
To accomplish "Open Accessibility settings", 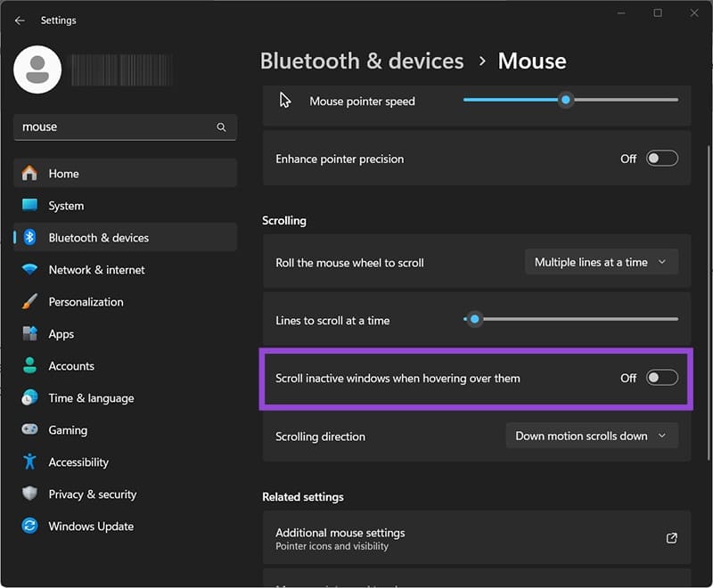I will [125, 461].
